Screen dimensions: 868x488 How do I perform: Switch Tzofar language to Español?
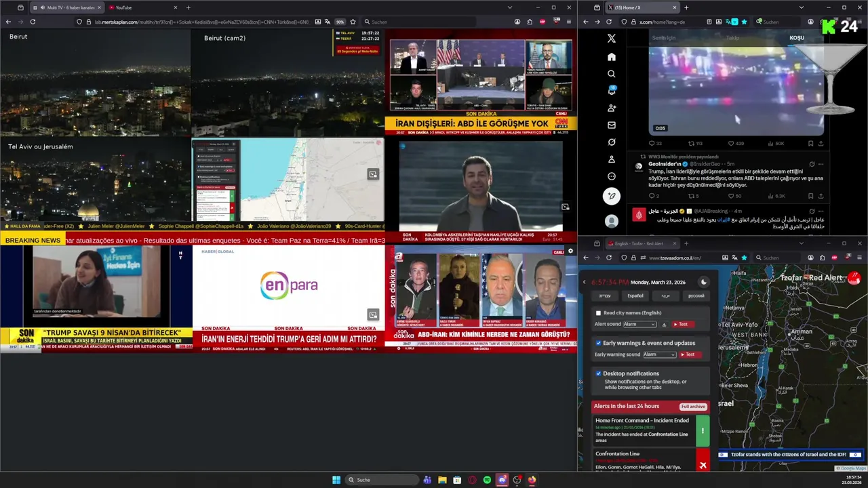click(x=635, y=296)
